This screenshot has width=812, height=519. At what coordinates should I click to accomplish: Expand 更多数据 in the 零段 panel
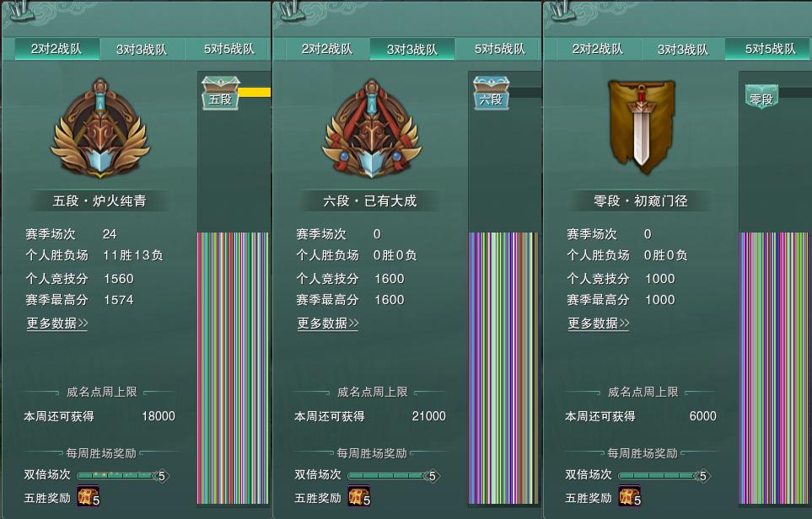tap(599, 324)
